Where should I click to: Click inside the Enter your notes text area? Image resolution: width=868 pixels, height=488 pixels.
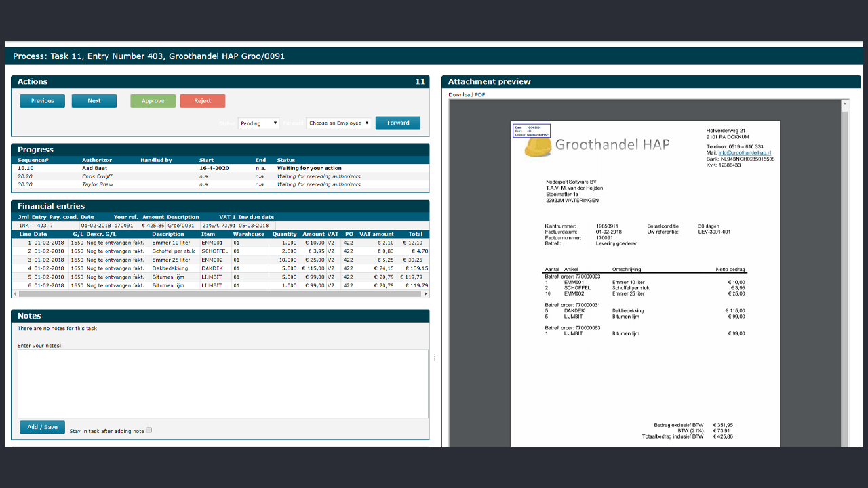223,383
